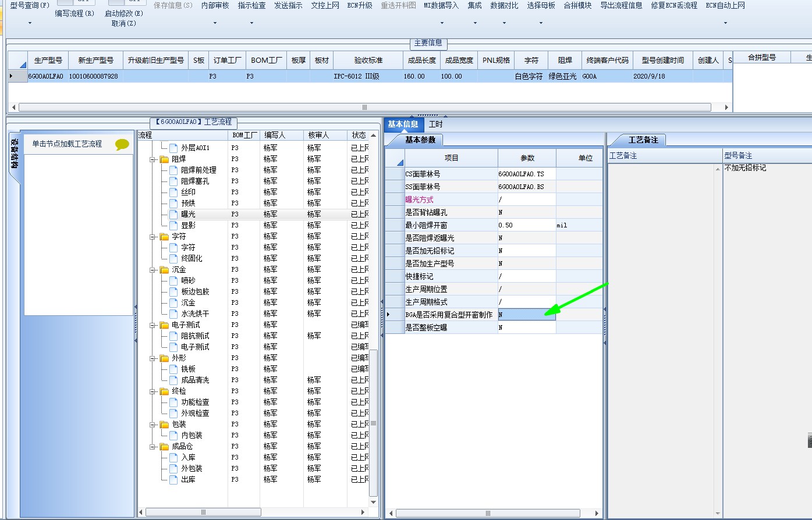Image resolution: width=812 pixels, height=520 pixels.
Task: Click the 生产型号 column header
Action: pos(48,60)
